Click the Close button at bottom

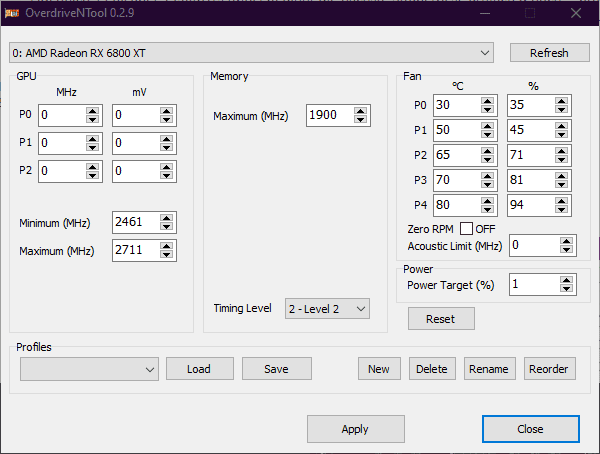[531, 429]
